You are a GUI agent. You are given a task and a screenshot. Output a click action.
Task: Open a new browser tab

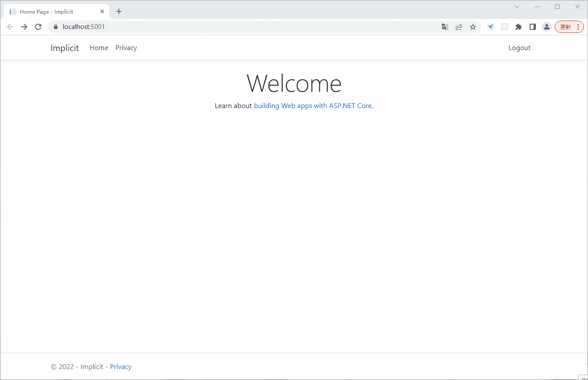click(119, 11)
